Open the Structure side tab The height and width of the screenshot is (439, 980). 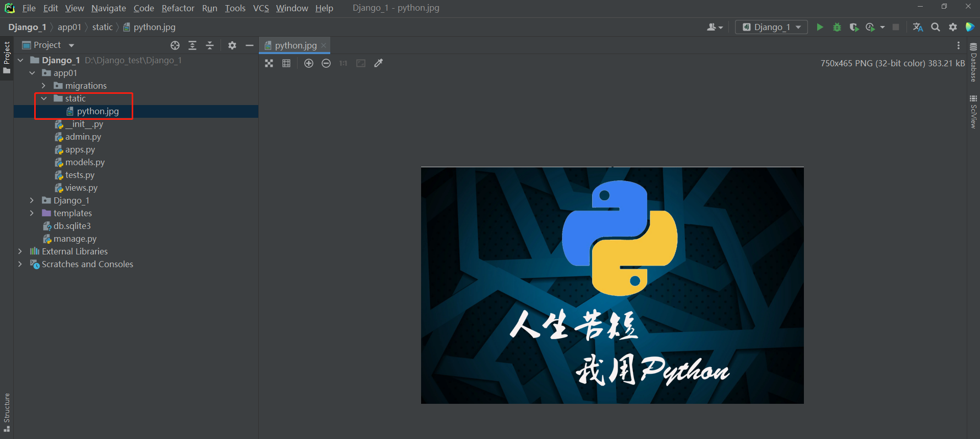pos(7,412)
